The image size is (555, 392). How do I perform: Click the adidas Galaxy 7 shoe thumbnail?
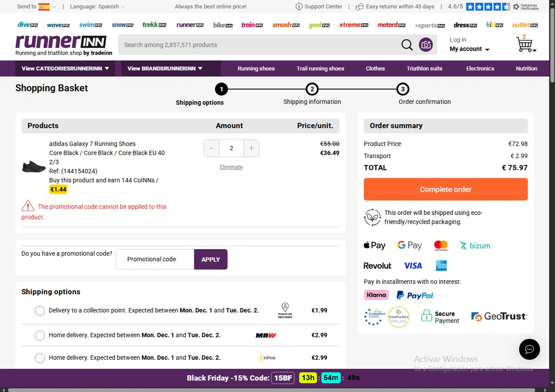coord(34,167)
